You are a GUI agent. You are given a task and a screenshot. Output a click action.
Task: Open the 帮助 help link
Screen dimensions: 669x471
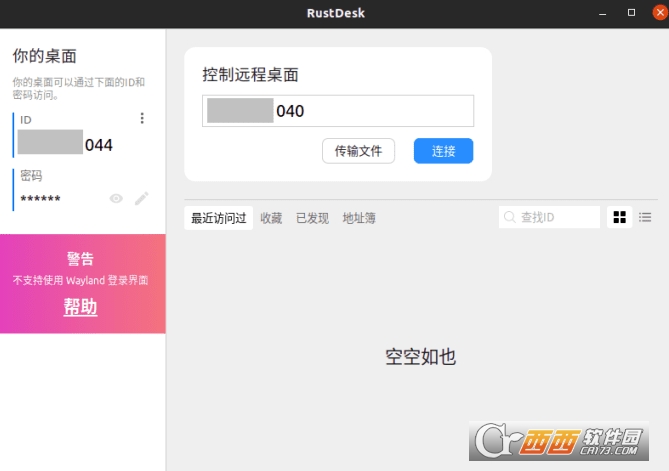click(x=80, y=306)
